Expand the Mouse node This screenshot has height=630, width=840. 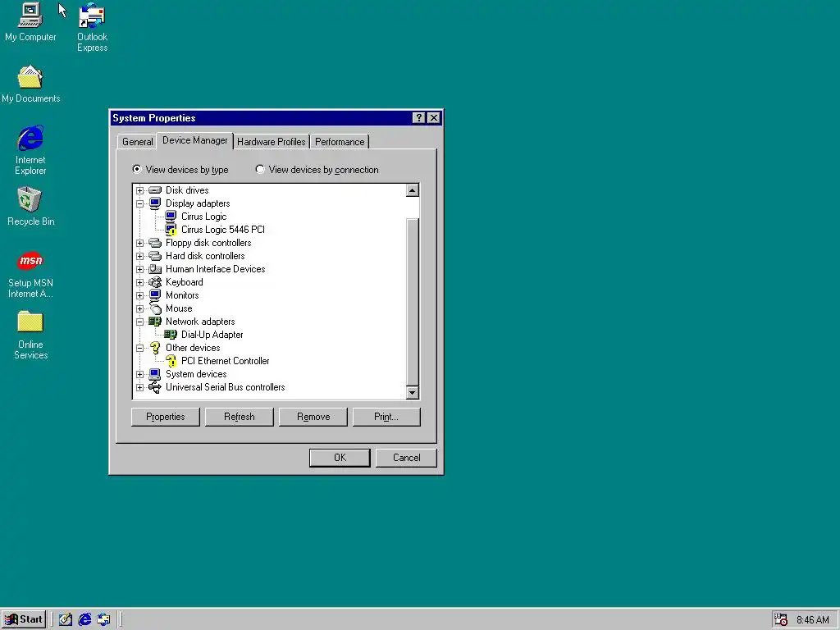pyautogui.click(x=139, y=308)
